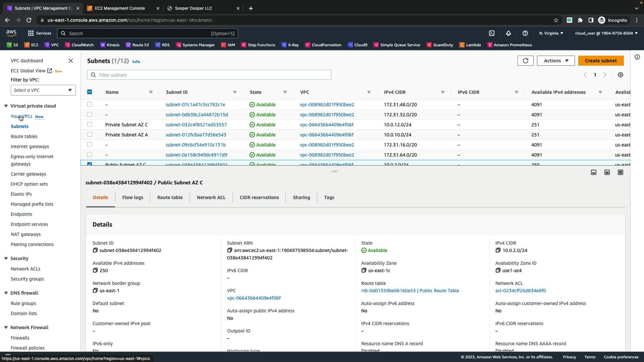
Task: Check the Private Subnet AZ C row
Action: click(90, 124)
